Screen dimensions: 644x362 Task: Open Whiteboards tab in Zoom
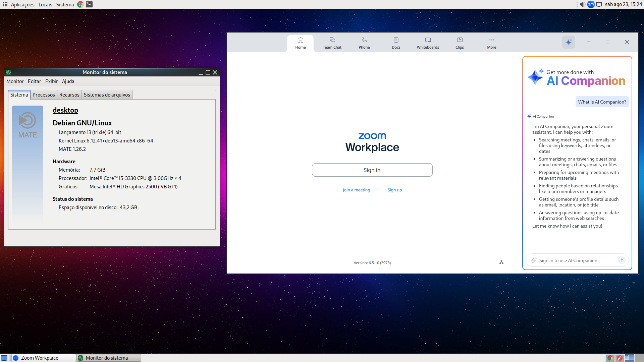[x=428, y=43]
